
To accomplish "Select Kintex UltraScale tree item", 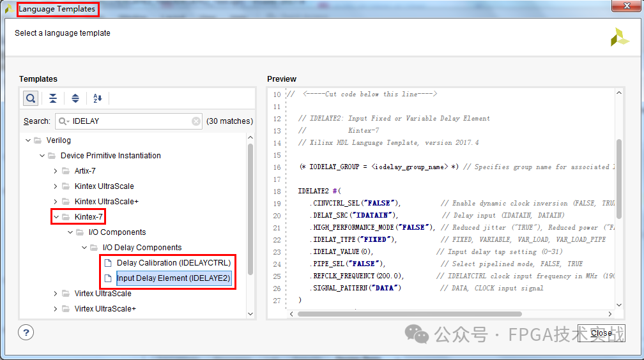I will point(104,186).
